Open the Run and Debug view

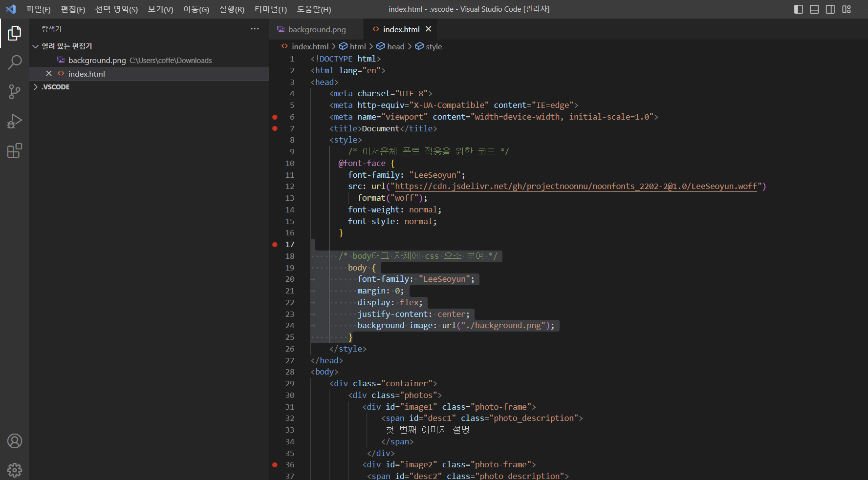(15, 121)
